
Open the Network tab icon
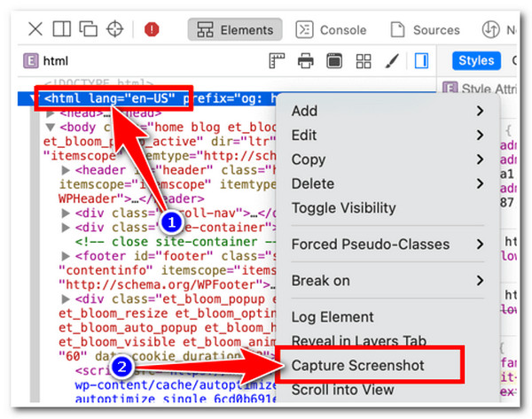[x=490, y=29]
